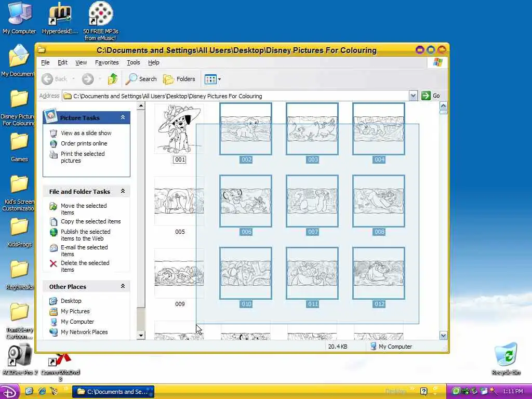The height and width of the screenshot is (399, 532).
Task: Click Publish the selected items to the Web
Action: click(86, 235)
